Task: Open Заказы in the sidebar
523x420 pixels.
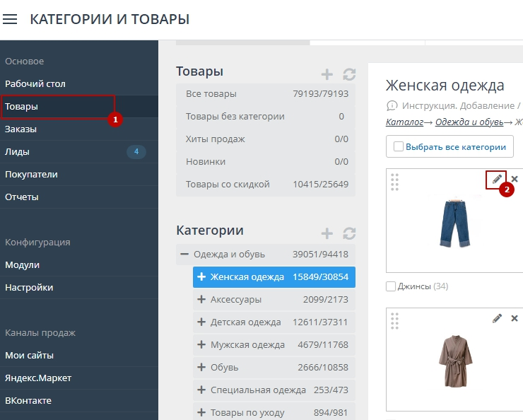Action: tap(21, 129)
